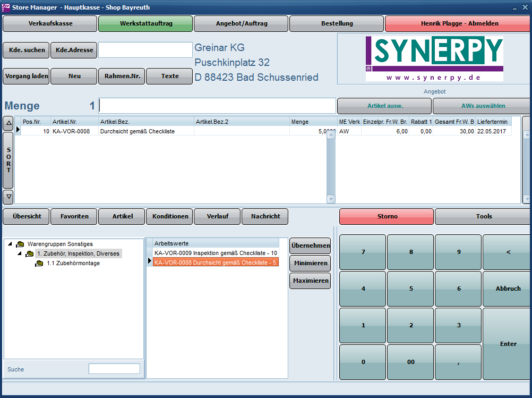The image size is (532, 398).
Task: Select the 1.1 Zubehörmontage tree item
Action: (x=73, y=264)
